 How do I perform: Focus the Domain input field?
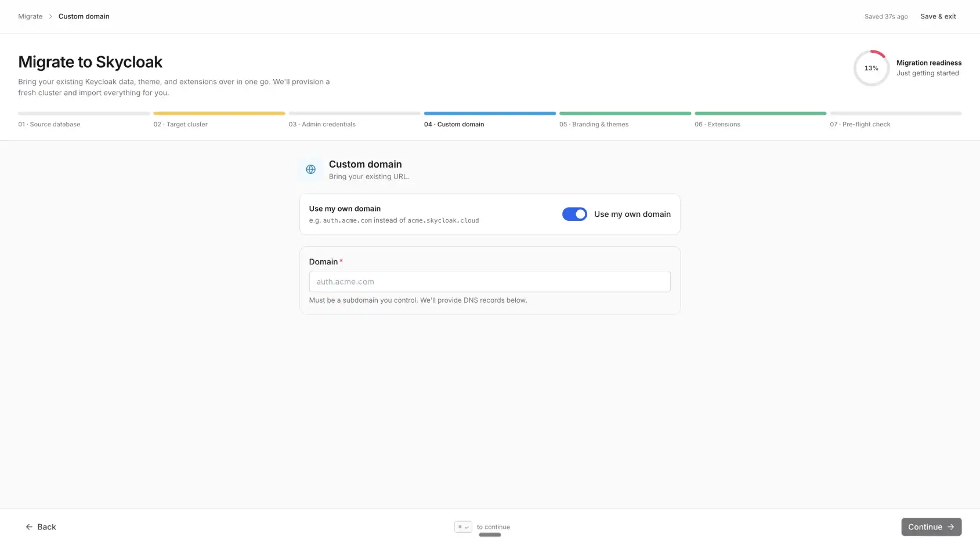click(490, 282)
